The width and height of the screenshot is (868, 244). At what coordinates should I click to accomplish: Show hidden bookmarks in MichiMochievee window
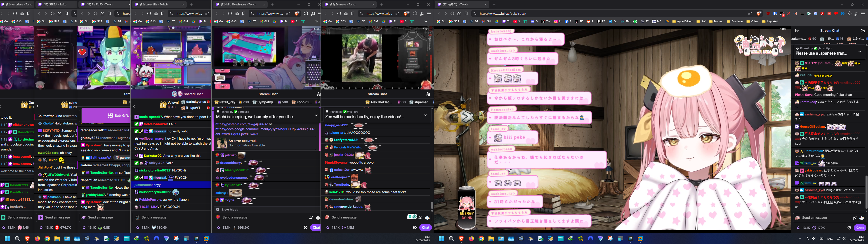pyautogui.click(x=316, y=21)
